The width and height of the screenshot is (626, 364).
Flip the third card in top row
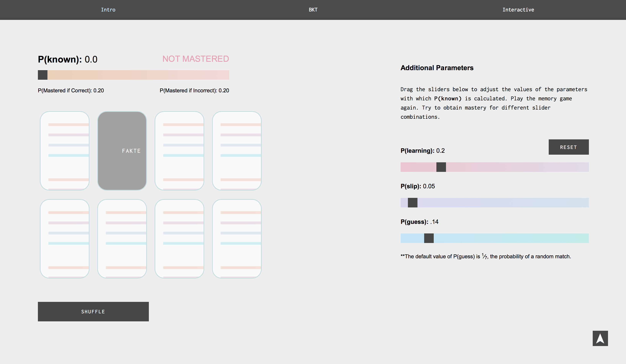point(179,151)
